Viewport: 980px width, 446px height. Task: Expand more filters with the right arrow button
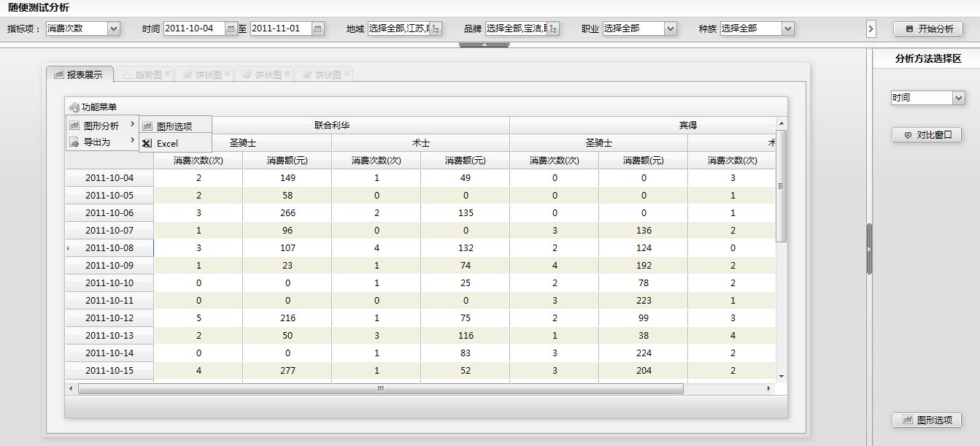click(x=871, y=28)
